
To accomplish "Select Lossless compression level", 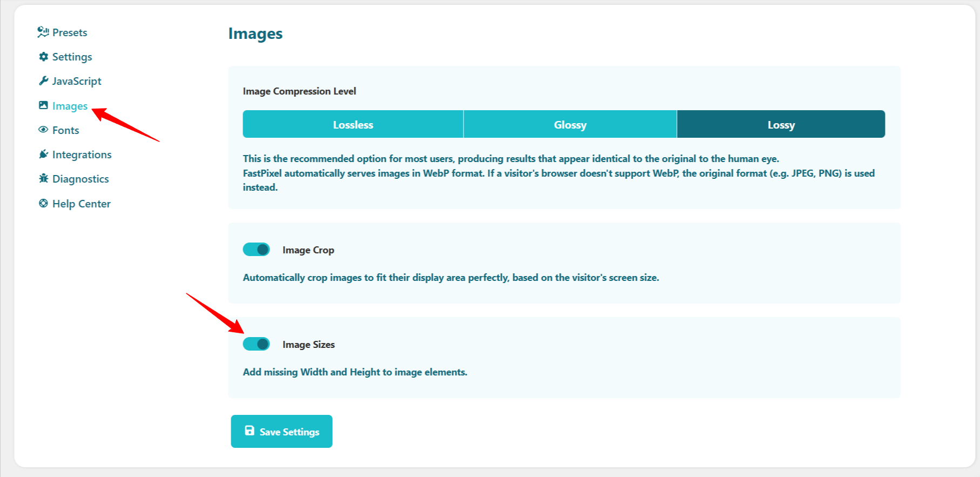I will point(353,125).
